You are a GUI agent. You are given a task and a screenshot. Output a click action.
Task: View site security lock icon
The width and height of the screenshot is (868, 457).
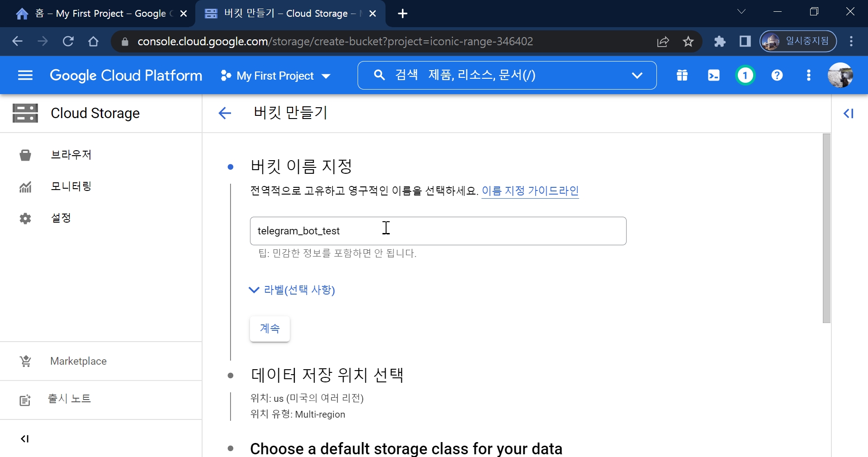tap(125, 42)
